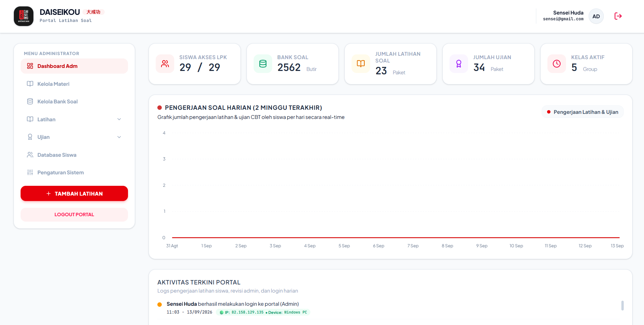Click the sensei@gmail.com email text
The image size is (644, 325).
pyautogui.click(x=563, y=19)
